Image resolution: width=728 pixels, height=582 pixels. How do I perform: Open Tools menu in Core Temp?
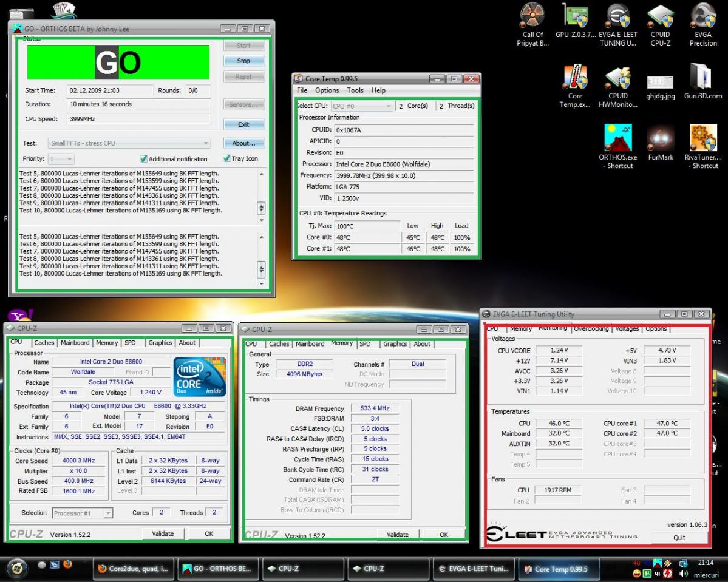pyautogui.click(x=355, y=90)
